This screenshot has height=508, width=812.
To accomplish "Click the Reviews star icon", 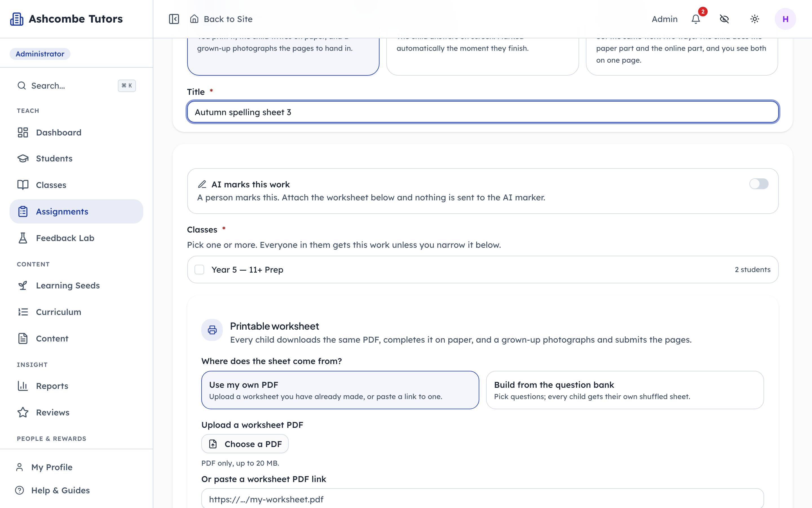I will click(x=23, y=412).
